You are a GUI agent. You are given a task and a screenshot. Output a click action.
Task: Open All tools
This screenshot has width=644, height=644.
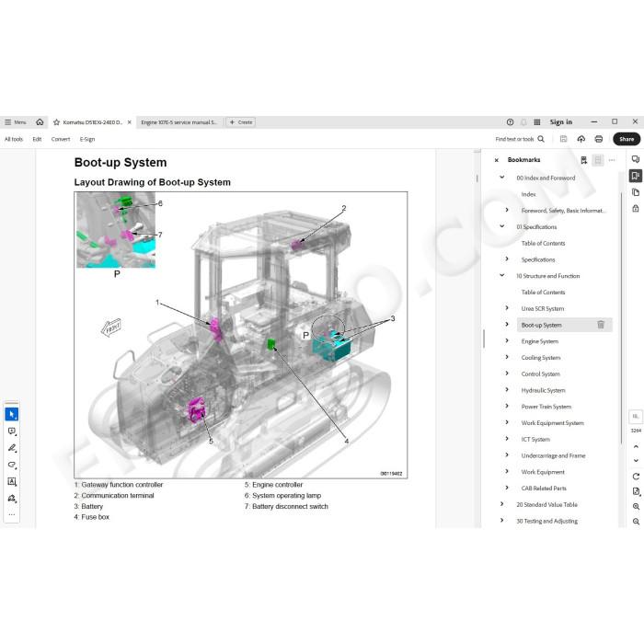14,139
